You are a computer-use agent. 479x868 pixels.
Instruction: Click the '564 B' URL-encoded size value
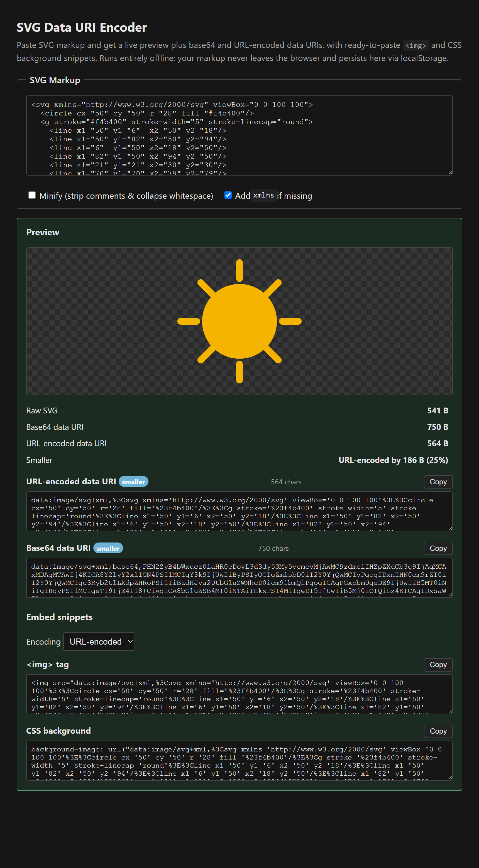click(438, 443)
